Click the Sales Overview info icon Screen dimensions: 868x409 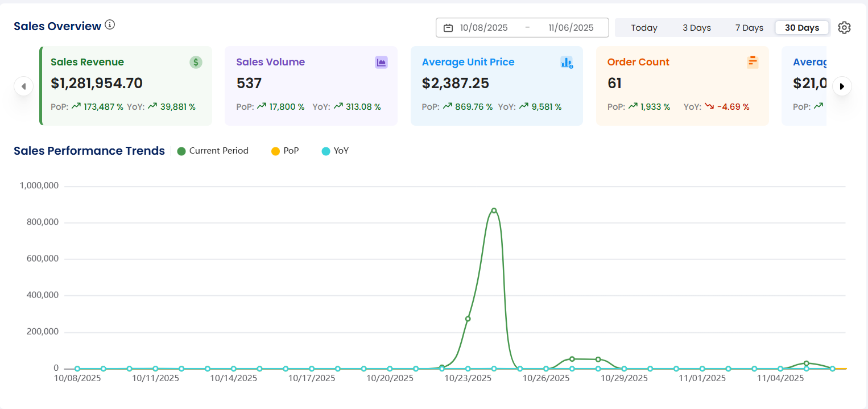coord(110,25)
